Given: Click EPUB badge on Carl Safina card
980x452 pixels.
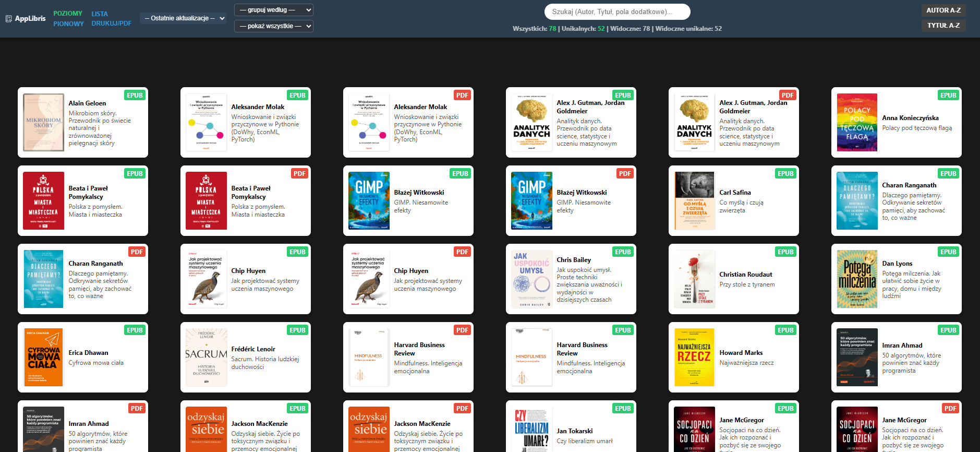Looking at the screenshot, I should (785, 174).
